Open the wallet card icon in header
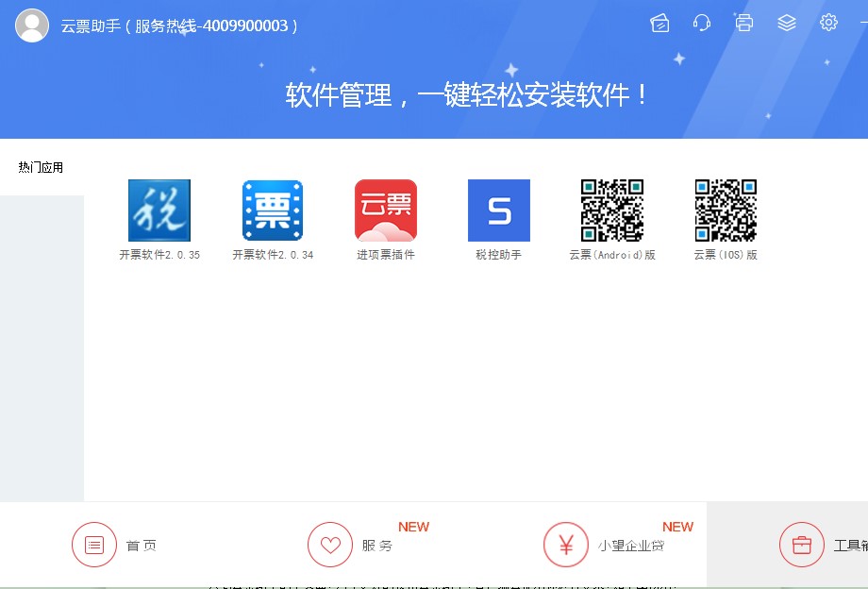Image resolution: width=868 pixels, height=589 pixels. (x=659, y=23)
